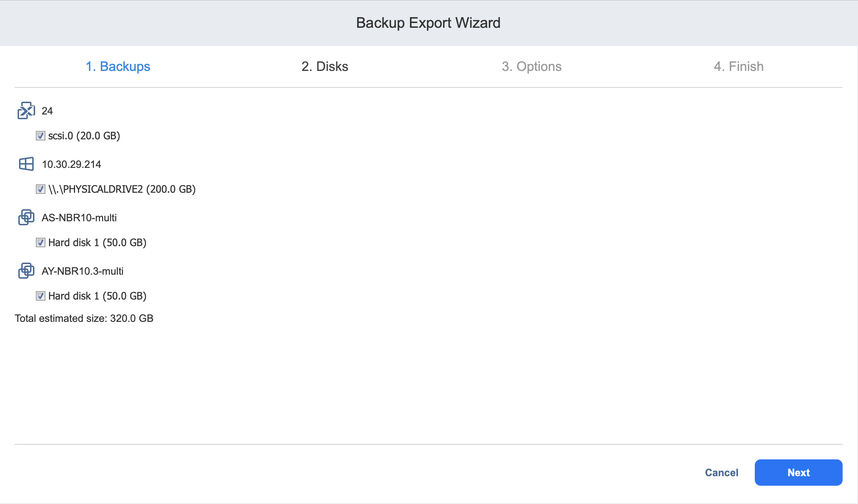The height and width of the screenshot is (504, 858).
Task: Deselect Hard disk 1 under AS-NBR10-multi
Action: tap(41, 242)
